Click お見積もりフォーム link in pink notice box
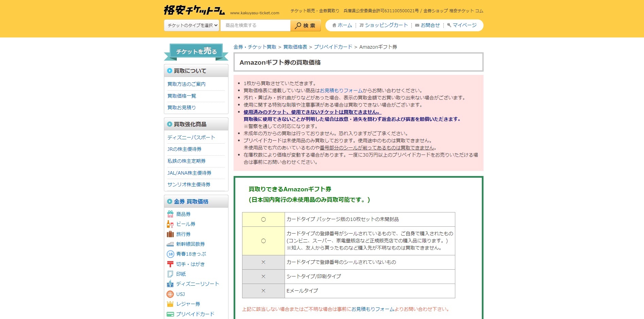 pos(341,91)
